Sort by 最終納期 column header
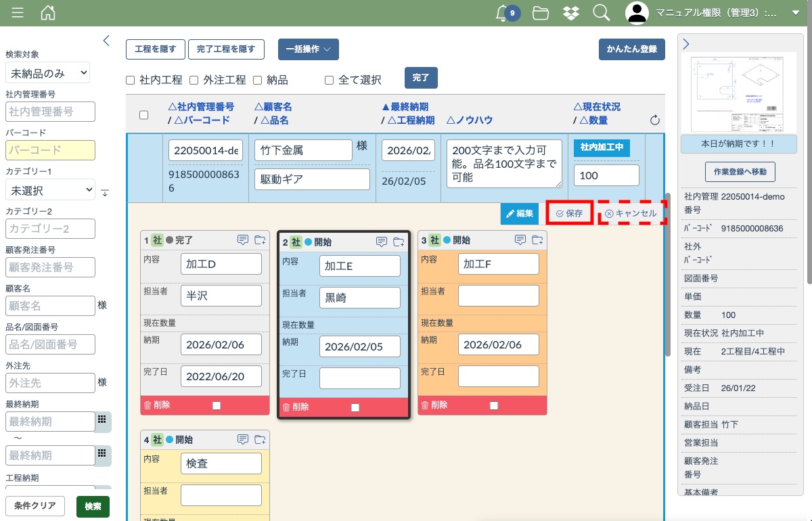Screen dimensions: 812x521 [405, 107]
